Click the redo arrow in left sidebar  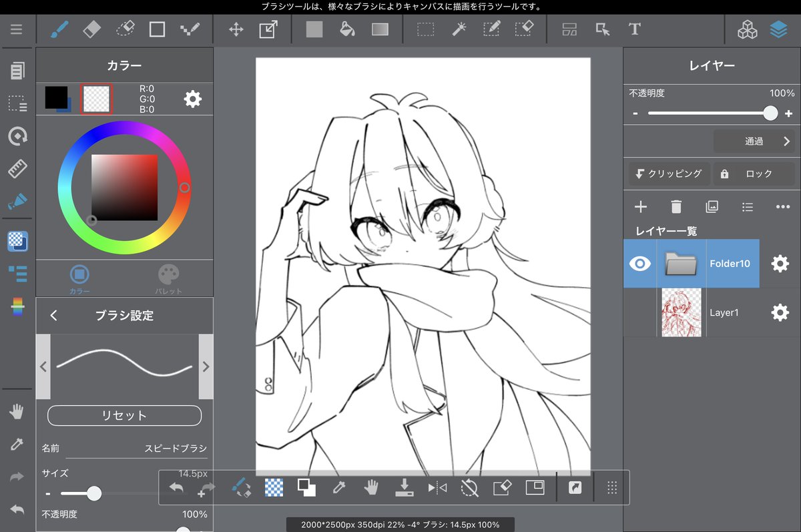click(x=17, y=477)
